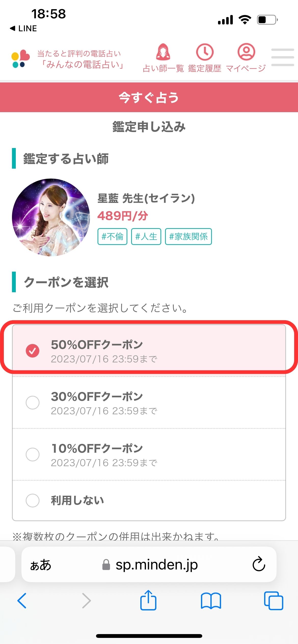Tap the #家族関係 tag
Image resolution: width=298 pixels, height=644 pixels.
click(188, 237)
